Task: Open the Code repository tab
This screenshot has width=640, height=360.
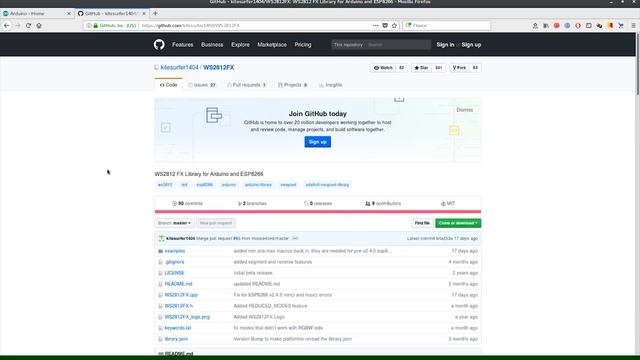Action: [169, 85]
